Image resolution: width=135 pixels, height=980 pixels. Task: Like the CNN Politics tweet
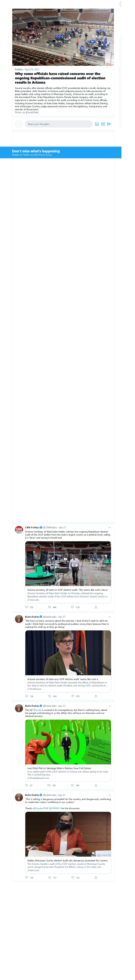tap(73, 607)
